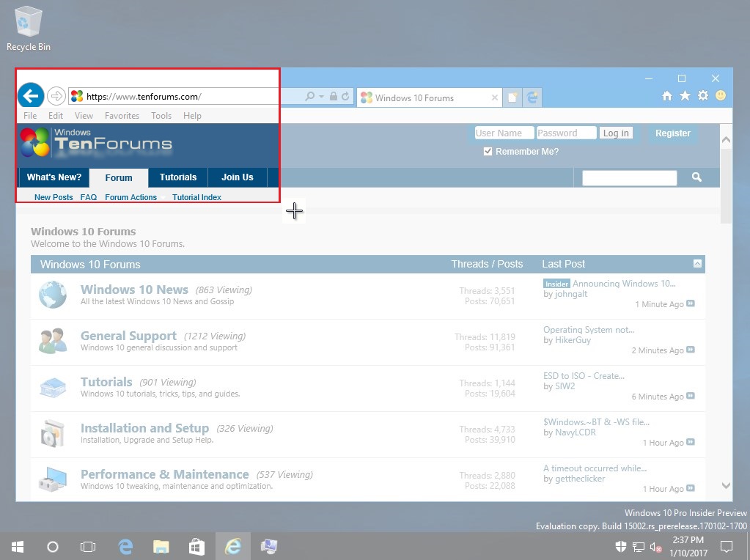Open the View menu
Screen dimensions: 750x560
pyautogui.click(x=84, y=116)
